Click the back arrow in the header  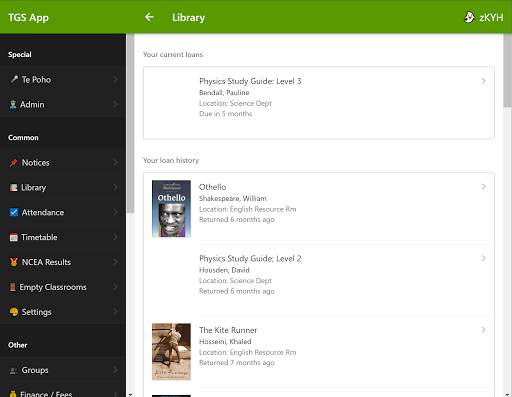pyautogui.click(x=149, y=17)
